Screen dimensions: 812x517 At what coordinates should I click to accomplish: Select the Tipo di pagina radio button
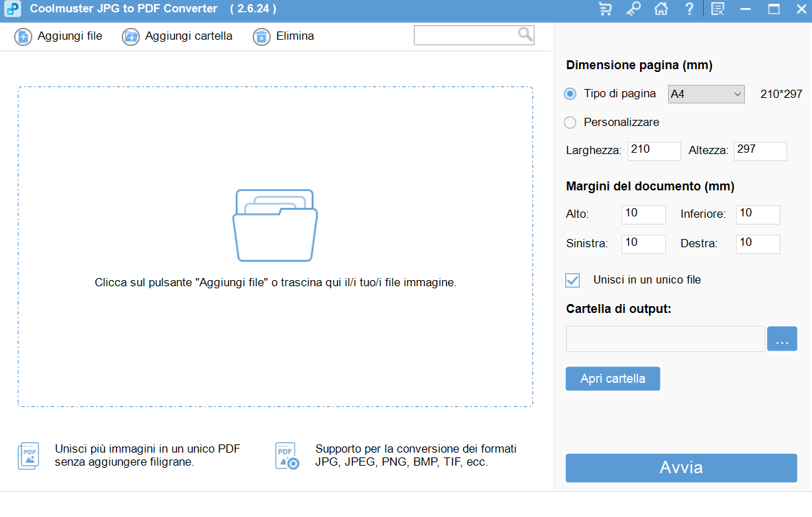click(x=570, y=94)
